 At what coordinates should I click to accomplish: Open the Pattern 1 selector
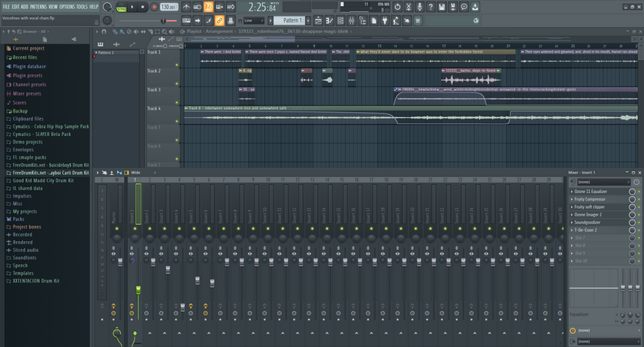click(x=289, y=20)
